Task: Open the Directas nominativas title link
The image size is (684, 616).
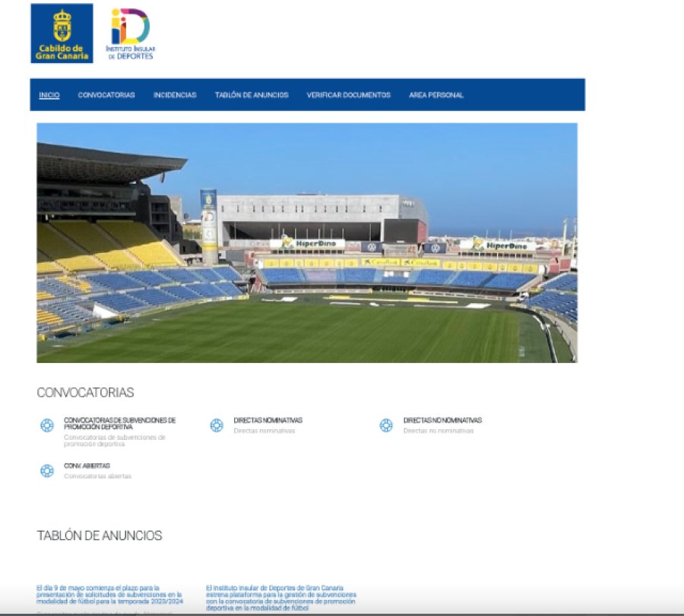Action: [268, 420]
